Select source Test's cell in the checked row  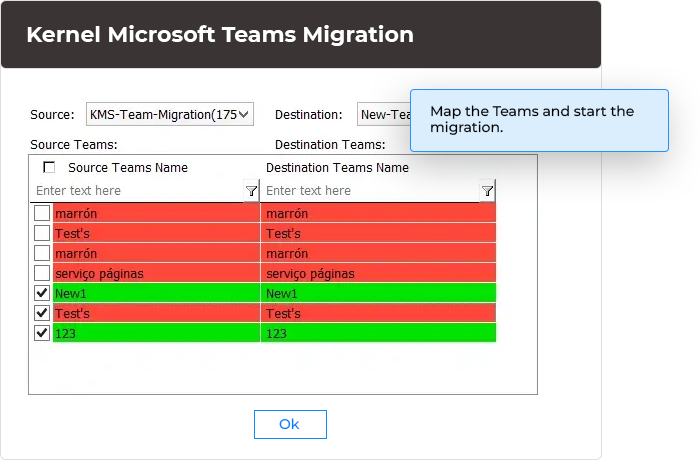[156, 313]
